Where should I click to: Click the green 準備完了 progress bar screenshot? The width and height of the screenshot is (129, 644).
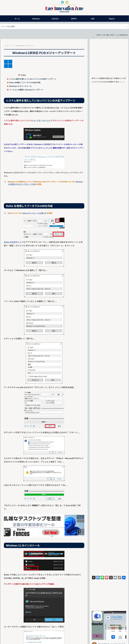[x=44, y=495]
